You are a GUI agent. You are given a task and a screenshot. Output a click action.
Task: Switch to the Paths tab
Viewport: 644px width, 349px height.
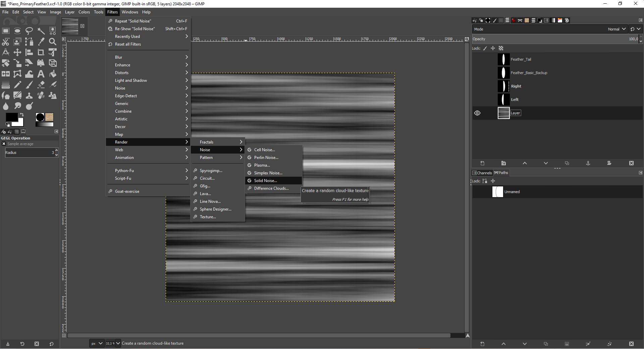point(501,173)
